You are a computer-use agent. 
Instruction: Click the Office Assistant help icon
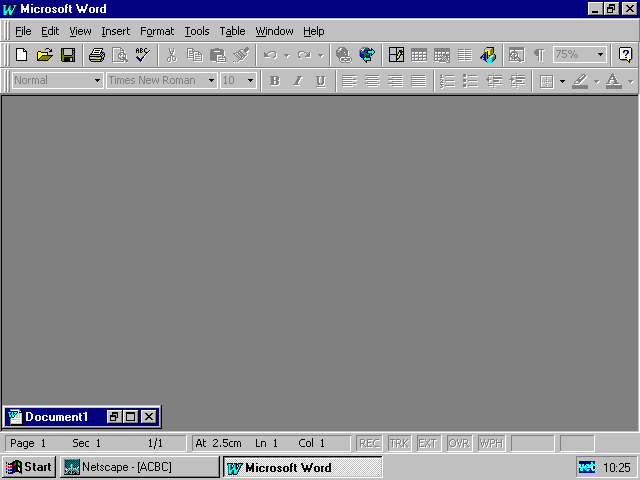click(625, 55)
